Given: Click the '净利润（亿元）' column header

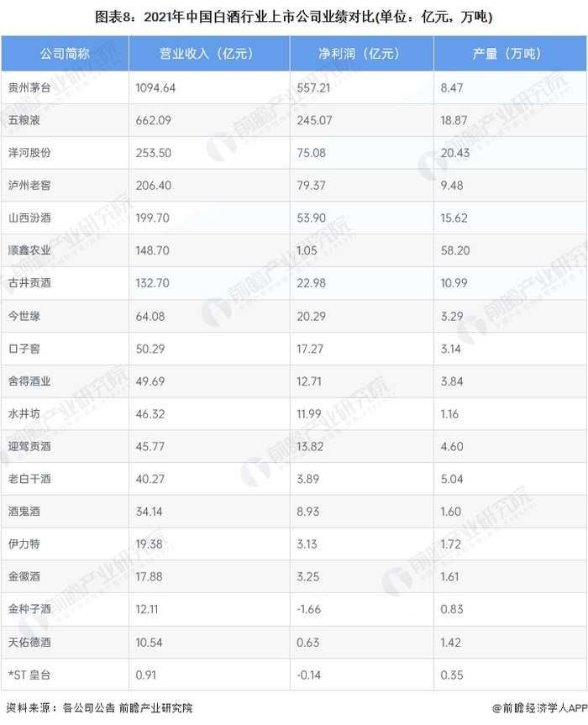Looking at the screenshot, I should point(361,54).
